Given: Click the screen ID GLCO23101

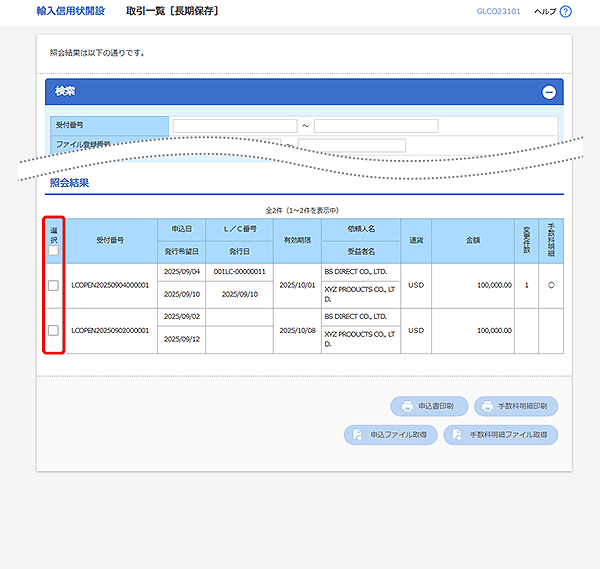Looking at the screenshot, I should (x=499, y=11).
